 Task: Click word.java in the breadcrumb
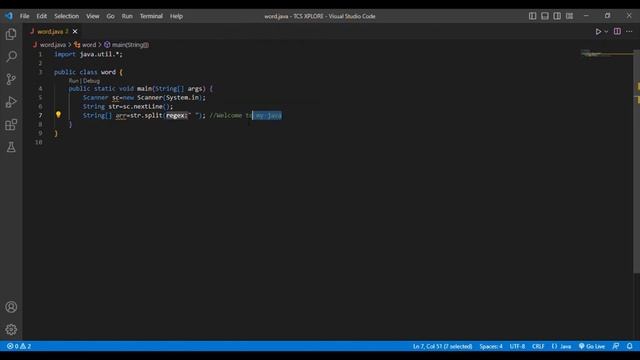53,45
